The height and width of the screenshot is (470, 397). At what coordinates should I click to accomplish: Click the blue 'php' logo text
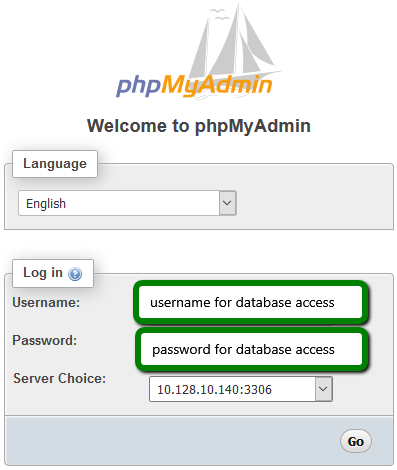[x=138, y=86]
